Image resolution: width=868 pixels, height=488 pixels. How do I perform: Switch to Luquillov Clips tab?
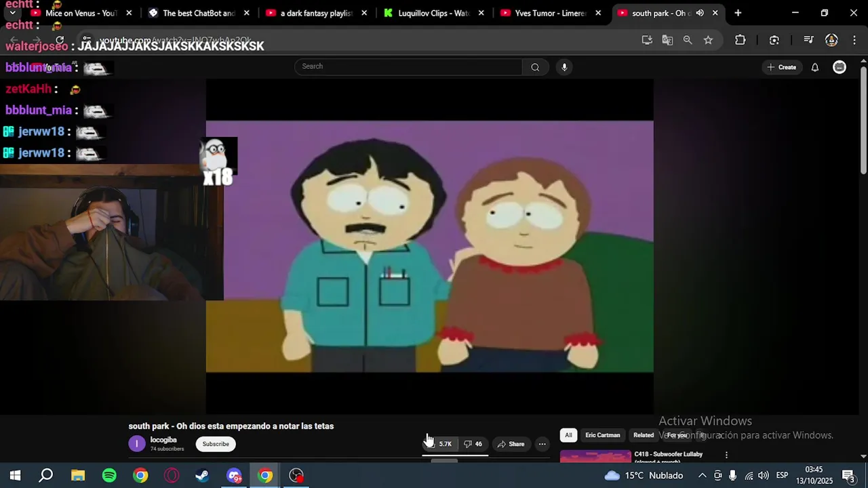(433, 13)
